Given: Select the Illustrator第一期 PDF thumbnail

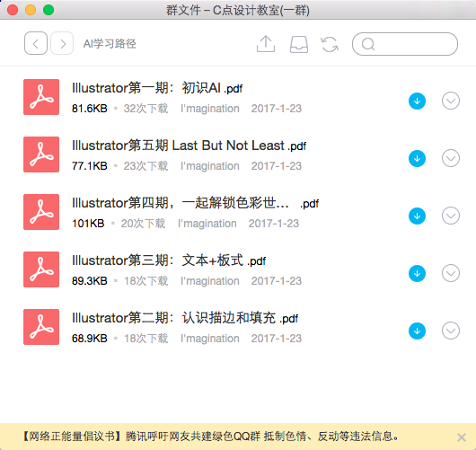Looking at the screenshot, I should pyautogui.click(x=41, y=97).
